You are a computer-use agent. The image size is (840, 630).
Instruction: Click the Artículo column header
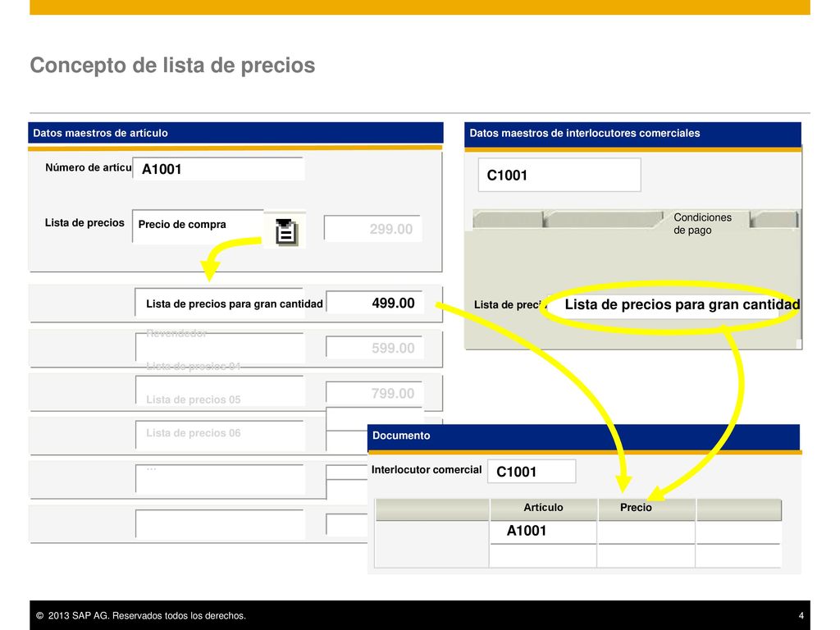point(543,508)
